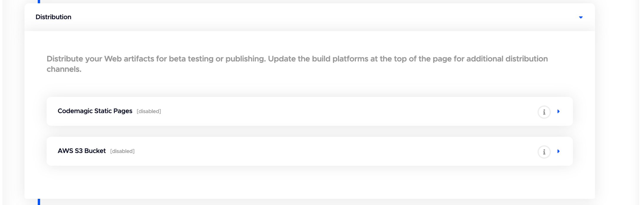Expand AWS S3 Bucket arrow
Screen dimensions: 644x205
tap(558, 151)
